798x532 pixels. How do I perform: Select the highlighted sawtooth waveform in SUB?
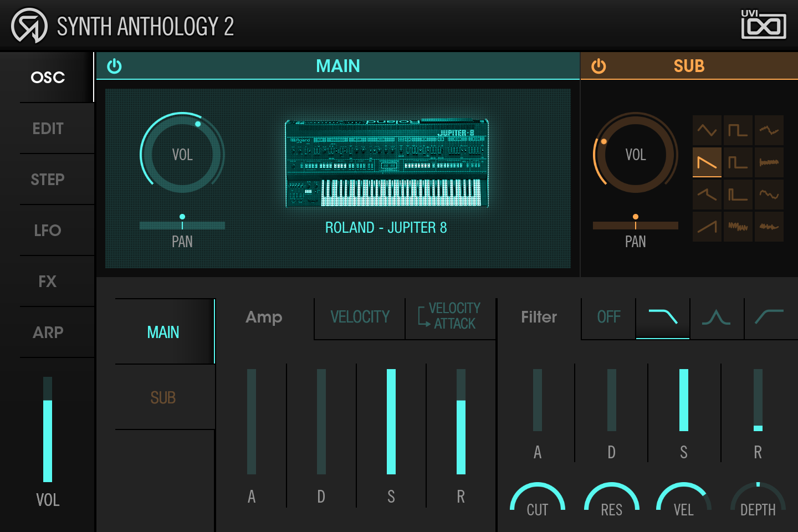pos(707,162)
